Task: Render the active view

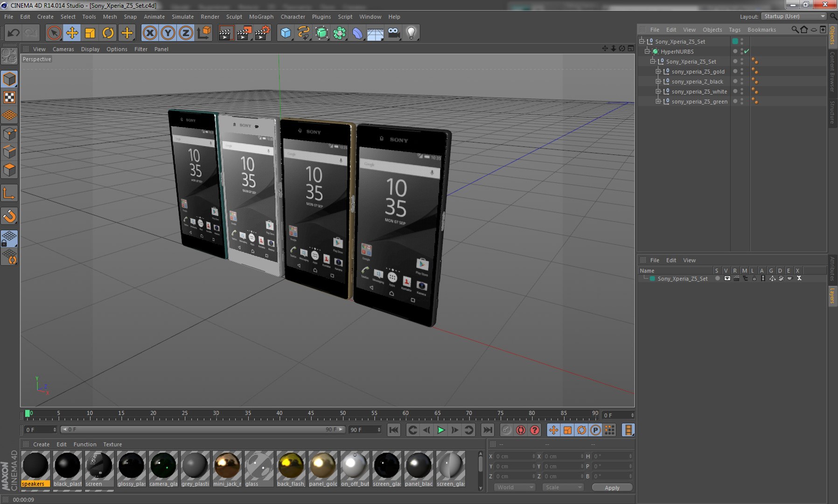Action: (x=225, y=33)
